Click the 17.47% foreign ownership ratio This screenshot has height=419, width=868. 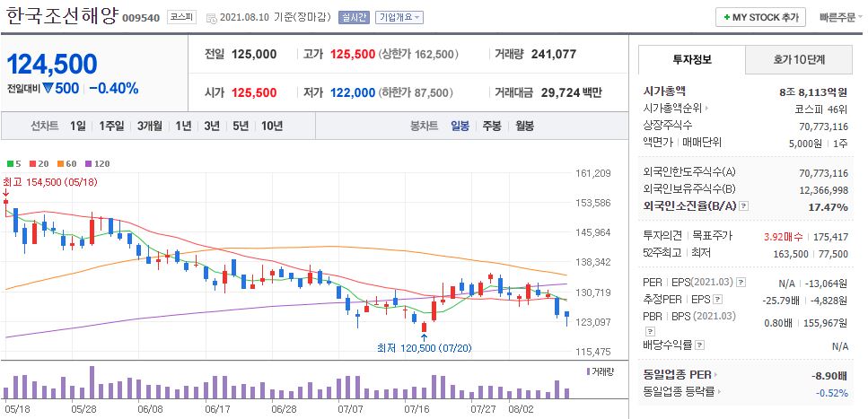[827, 207]
